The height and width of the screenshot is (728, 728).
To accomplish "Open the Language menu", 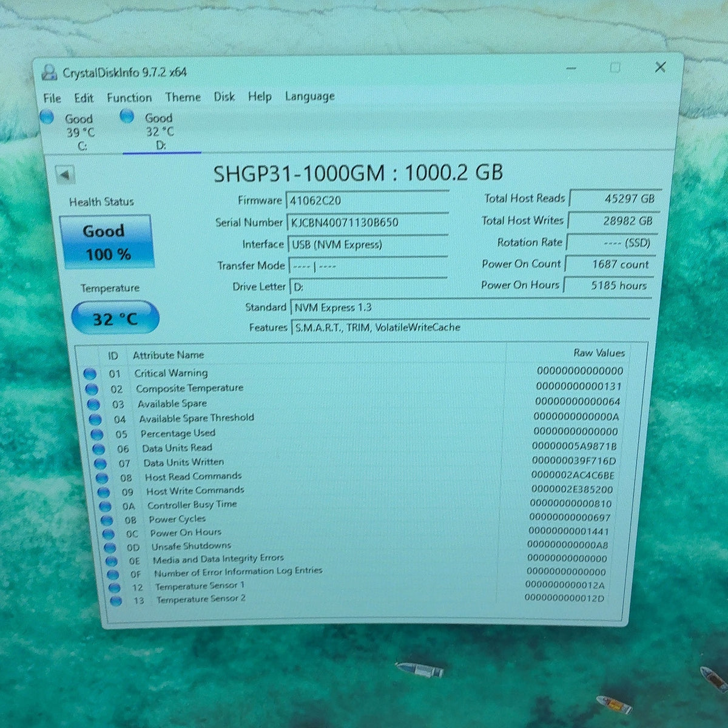I will [309, 96].
